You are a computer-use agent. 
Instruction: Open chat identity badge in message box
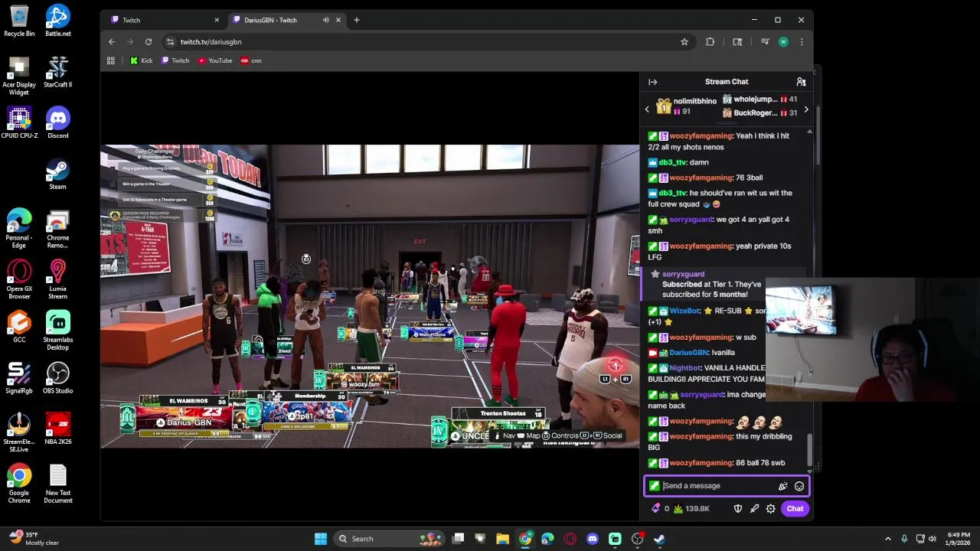click(x=654, y=486)
